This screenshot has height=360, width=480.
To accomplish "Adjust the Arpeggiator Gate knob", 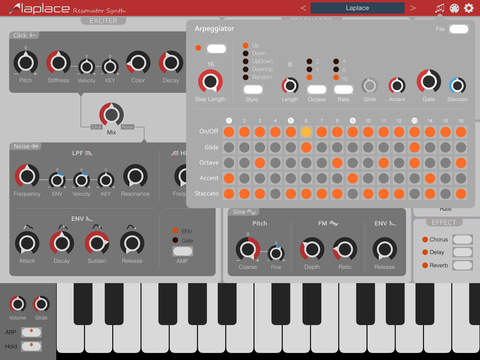I will 429,81.
